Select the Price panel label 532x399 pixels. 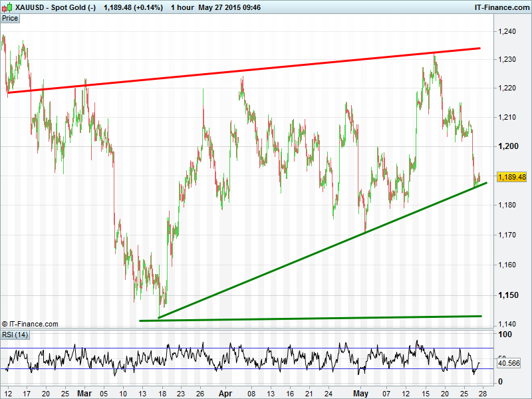point(10,19)
